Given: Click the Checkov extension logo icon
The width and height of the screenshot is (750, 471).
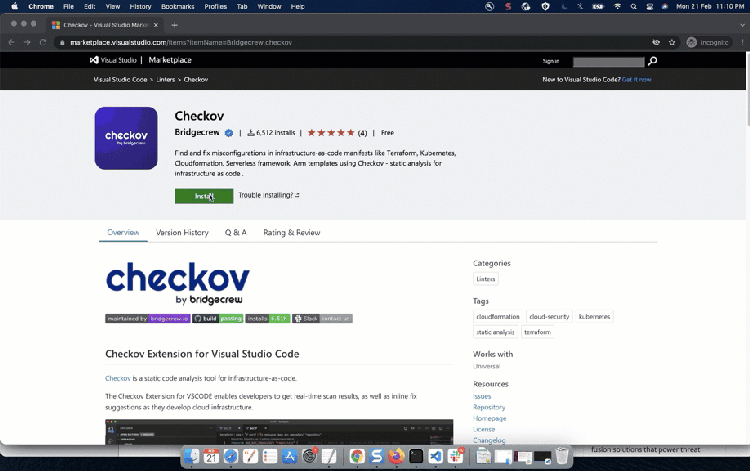Looking at the screenshot, I should click(126, 138).
